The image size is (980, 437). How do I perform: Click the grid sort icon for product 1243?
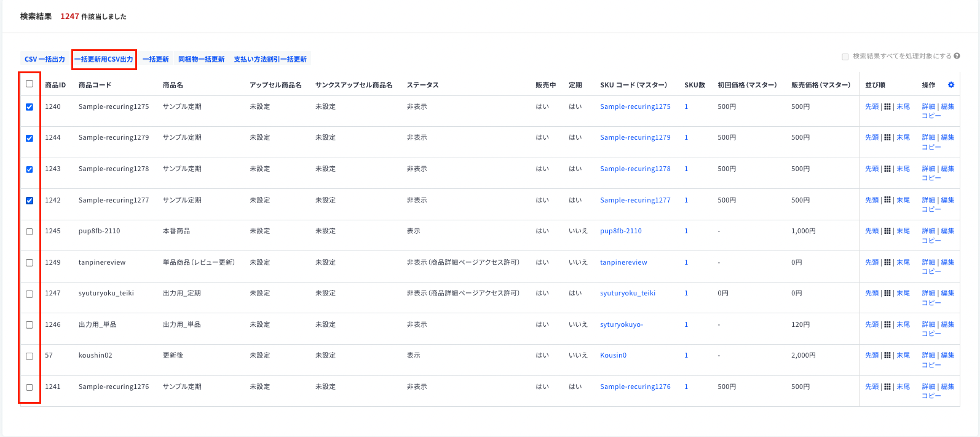887,169
